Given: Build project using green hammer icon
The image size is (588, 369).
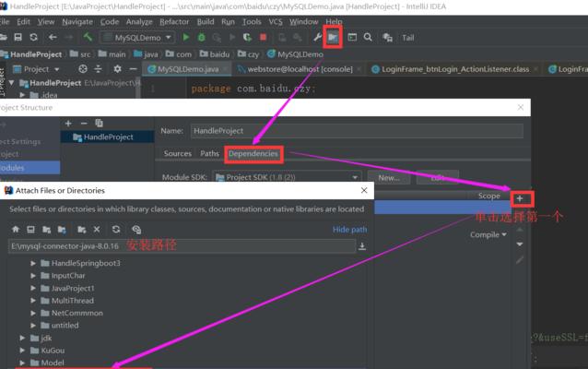Looking at the screenshot, I should click(88, 37).
